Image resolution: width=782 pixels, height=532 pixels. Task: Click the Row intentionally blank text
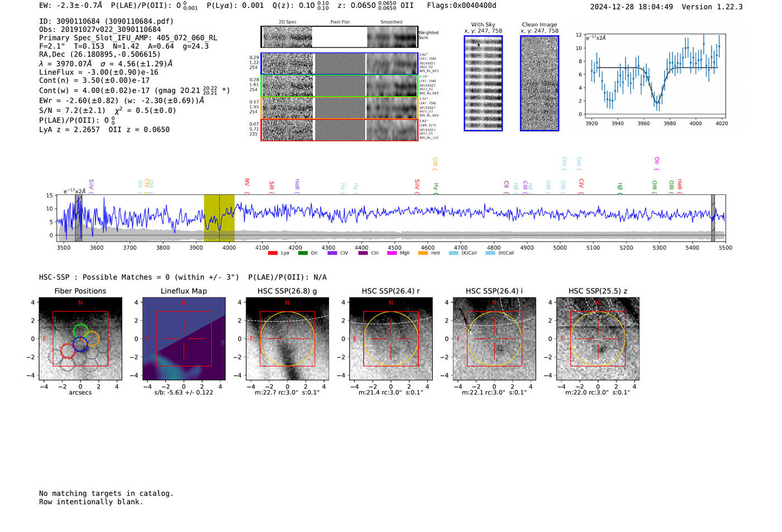91,502
